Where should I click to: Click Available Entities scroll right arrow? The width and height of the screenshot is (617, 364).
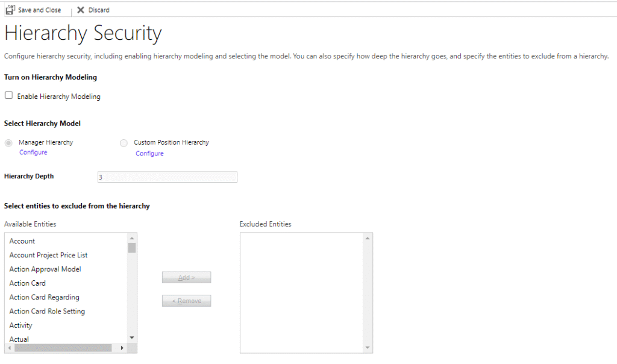point(122,348)
